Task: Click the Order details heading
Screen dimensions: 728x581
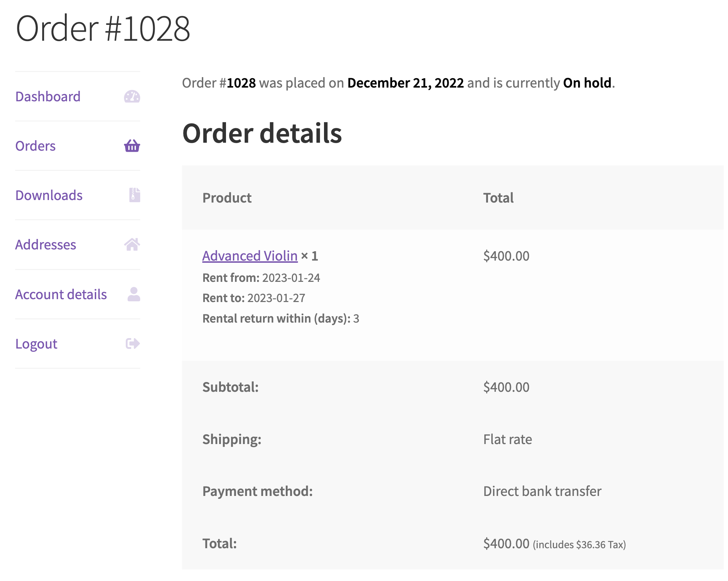Action: 262,134
